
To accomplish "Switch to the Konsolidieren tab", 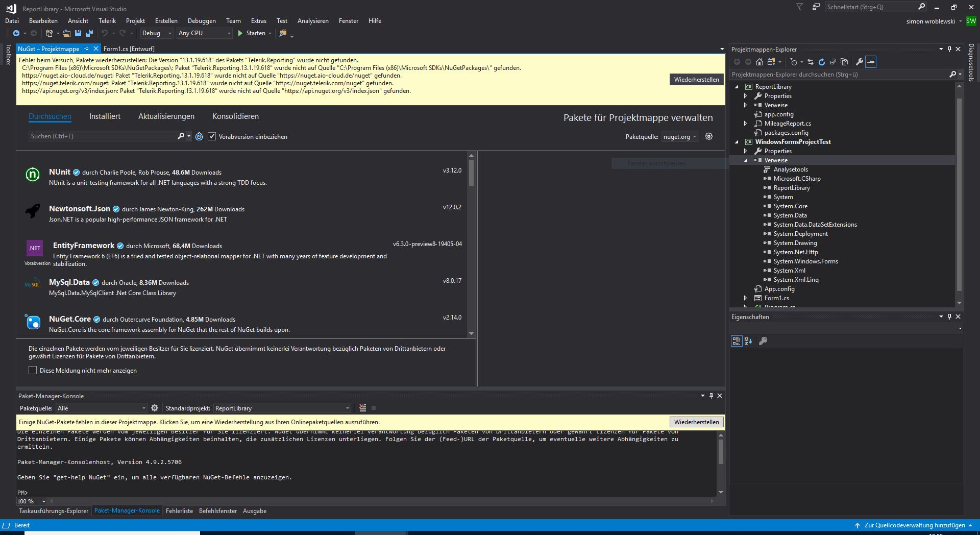I will pos(235,116).
